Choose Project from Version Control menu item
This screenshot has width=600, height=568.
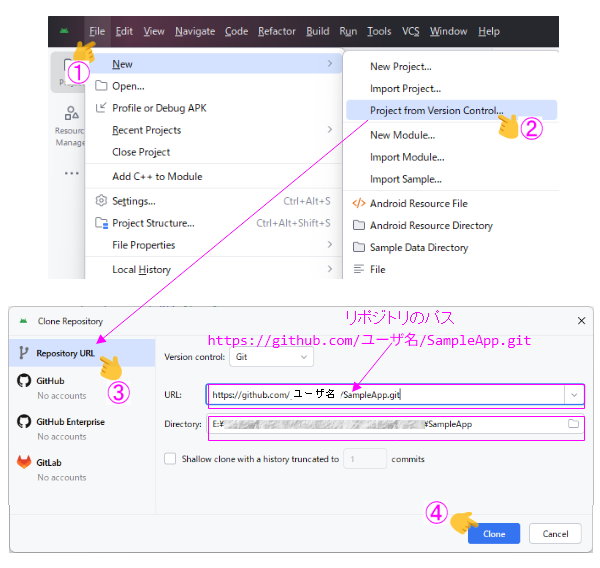tap(436, 111)
